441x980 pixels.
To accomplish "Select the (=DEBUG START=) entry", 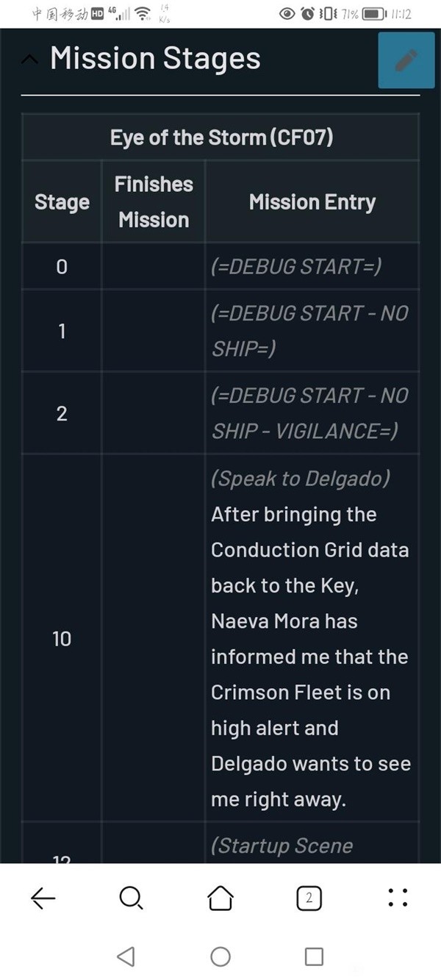I will click(x=296, y=266).
